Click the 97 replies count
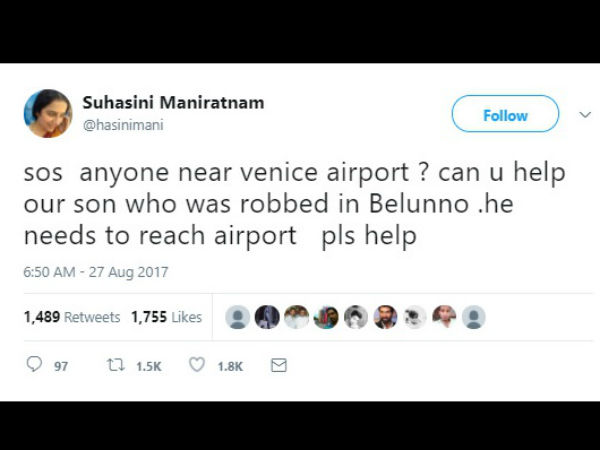Image resolution: width=600 pixels, height=450 pixels. pos(61,366)
